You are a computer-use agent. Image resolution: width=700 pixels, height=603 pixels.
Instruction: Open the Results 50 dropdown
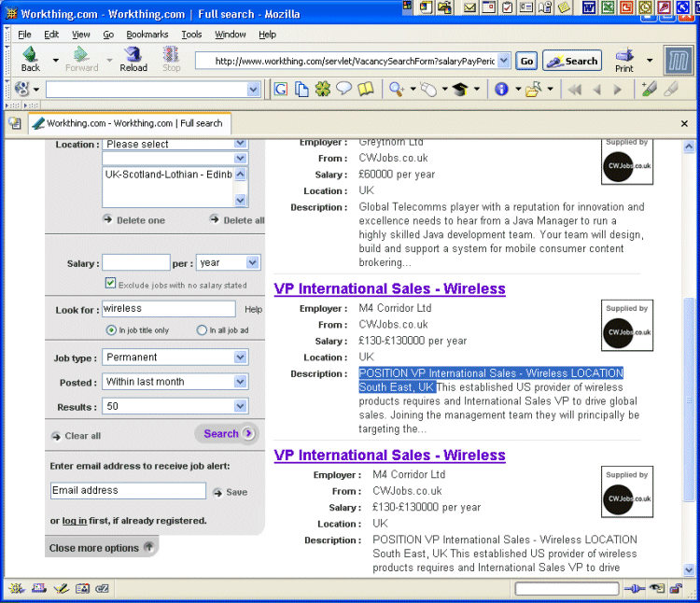pyautogui.click(x=175, y=406)
